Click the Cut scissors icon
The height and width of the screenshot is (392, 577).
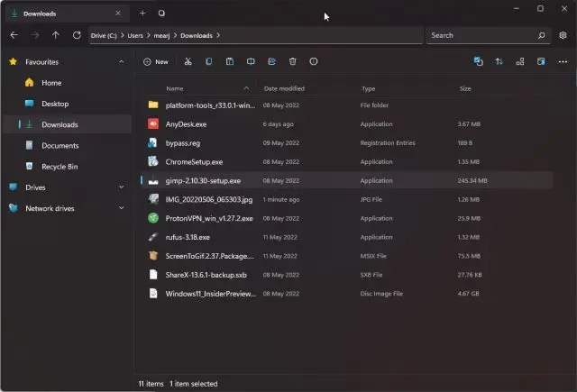pyautogui.click(x=188, y=62)
